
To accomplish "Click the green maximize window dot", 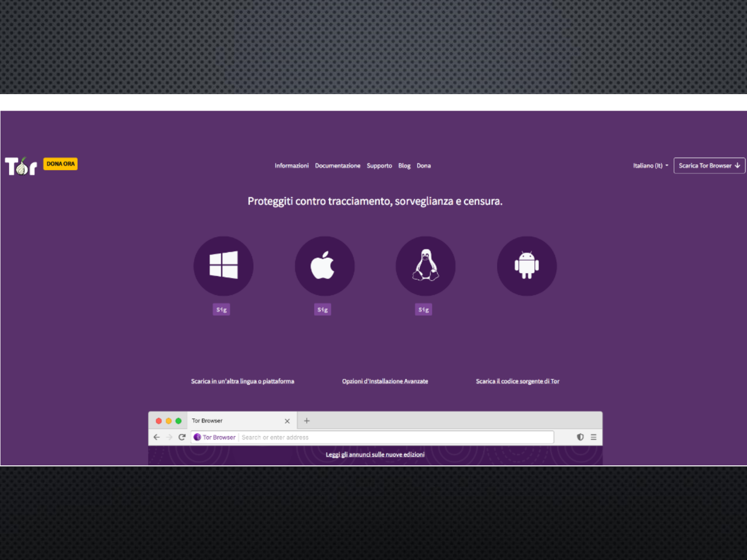I will (x=179, y=421).
